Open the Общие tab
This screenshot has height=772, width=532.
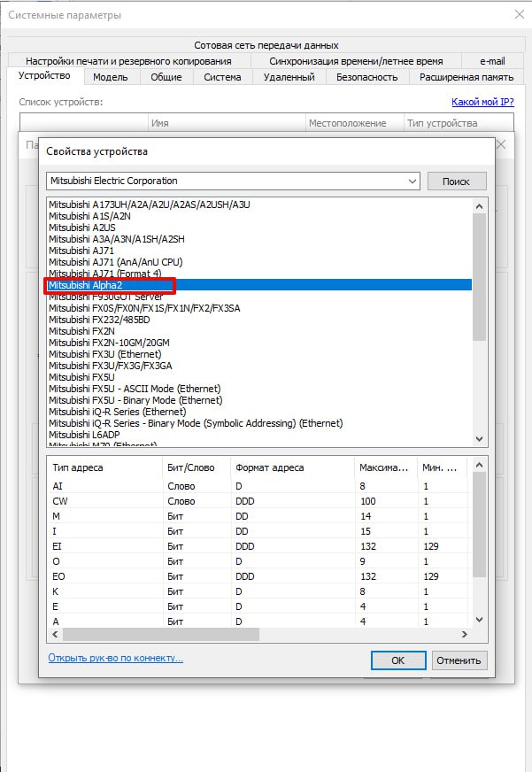coord(166,77)
